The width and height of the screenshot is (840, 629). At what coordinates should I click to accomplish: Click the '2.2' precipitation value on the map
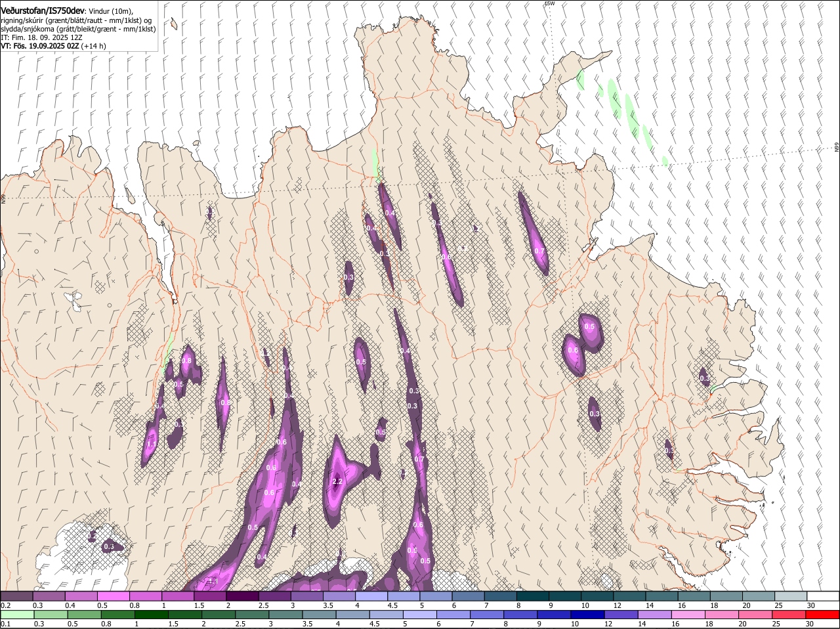pyautogui.click(x=338, y=481)
